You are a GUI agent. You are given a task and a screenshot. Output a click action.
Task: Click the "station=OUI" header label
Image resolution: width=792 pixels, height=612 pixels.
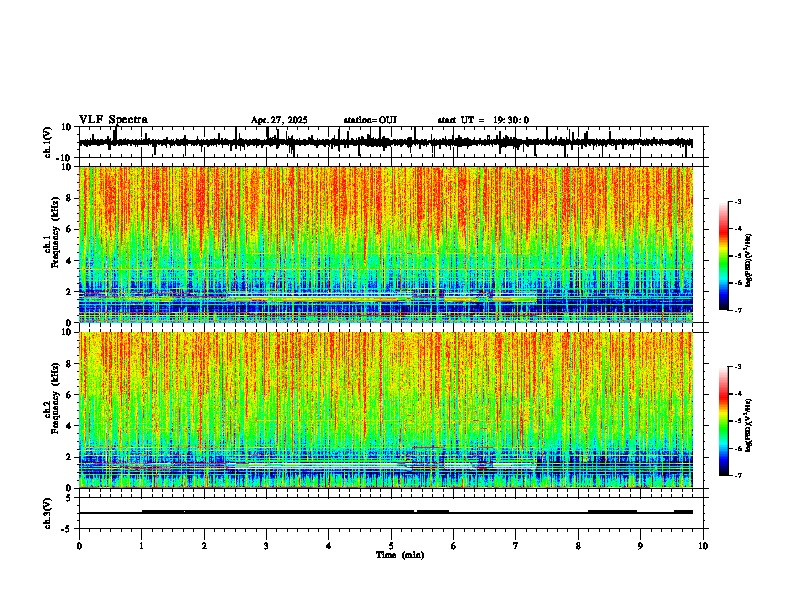(x=370, y=120)
